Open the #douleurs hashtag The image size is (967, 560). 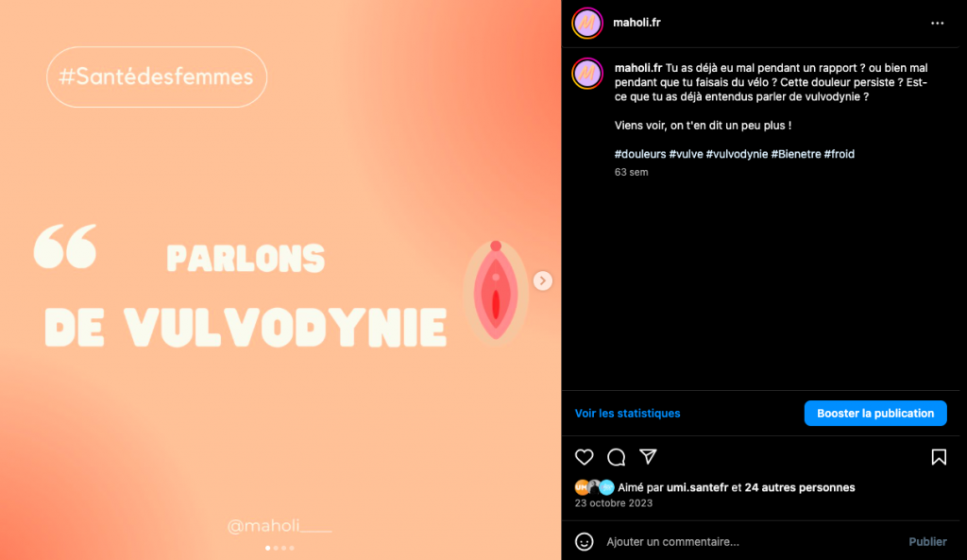[640, 154]
